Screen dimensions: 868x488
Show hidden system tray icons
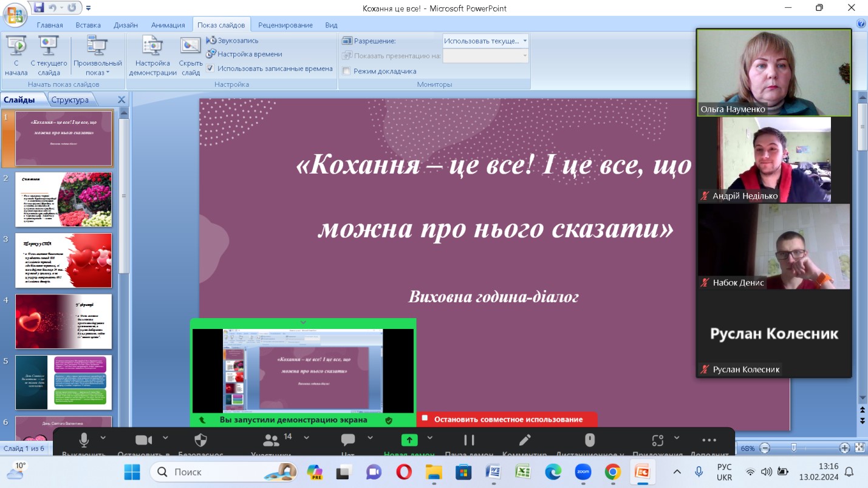pyautogui.click(x=677, y=472)
